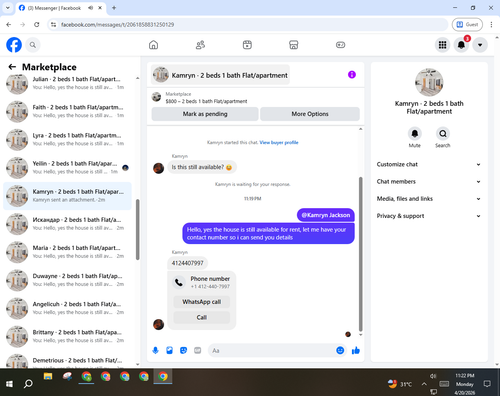Open the View buyer profile link
The height and width of the screenshot is (396, 500).
click(279, 142)
